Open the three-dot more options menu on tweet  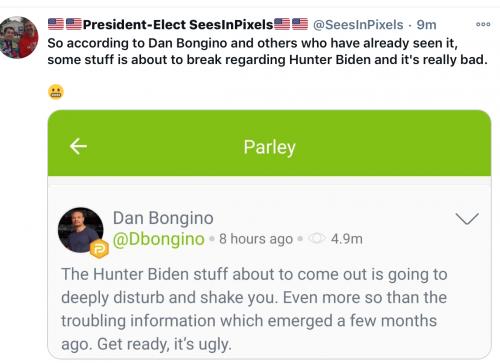click(483, 24)
